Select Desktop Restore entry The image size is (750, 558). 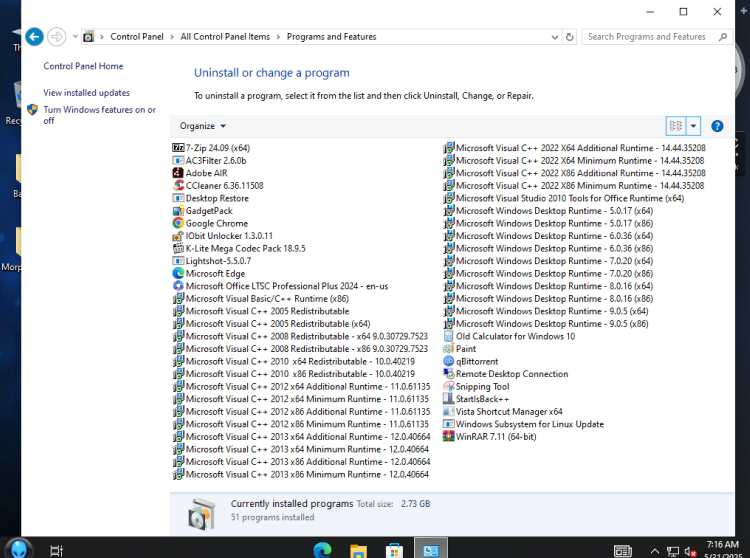pos(210,198)
